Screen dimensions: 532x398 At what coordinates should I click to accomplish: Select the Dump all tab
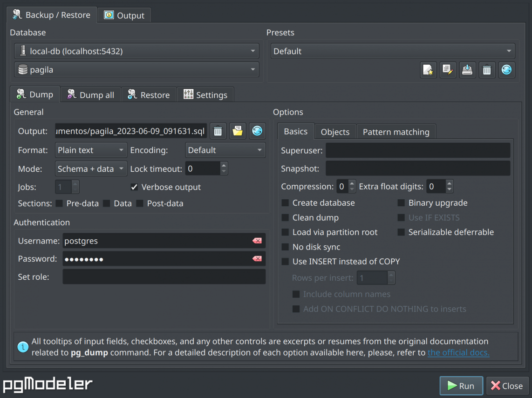[x=90, y=94]
